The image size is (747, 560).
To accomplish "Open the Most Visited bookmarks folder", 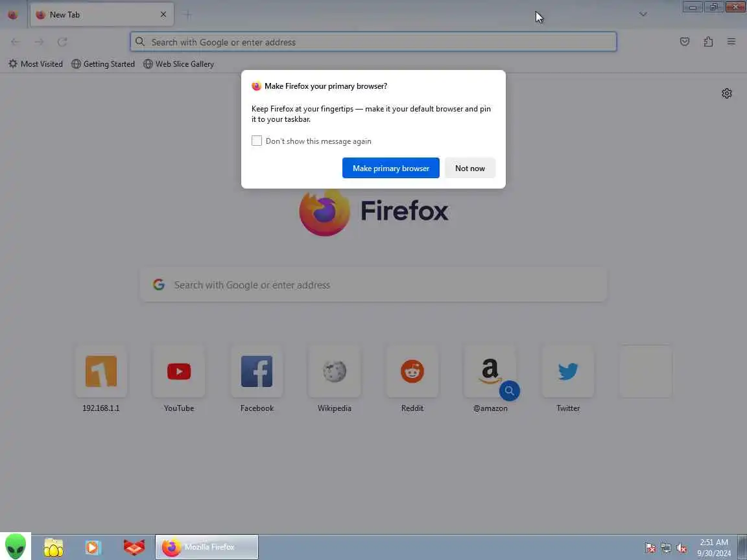I will [36, 64].
